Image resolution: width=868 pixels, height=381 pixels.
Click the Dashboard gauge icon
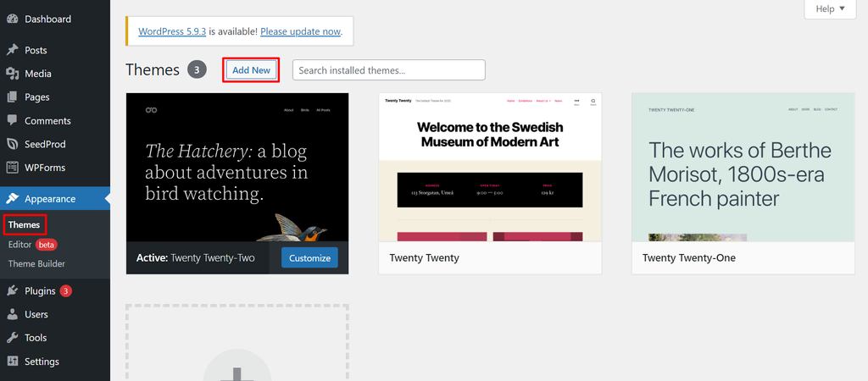12,19
